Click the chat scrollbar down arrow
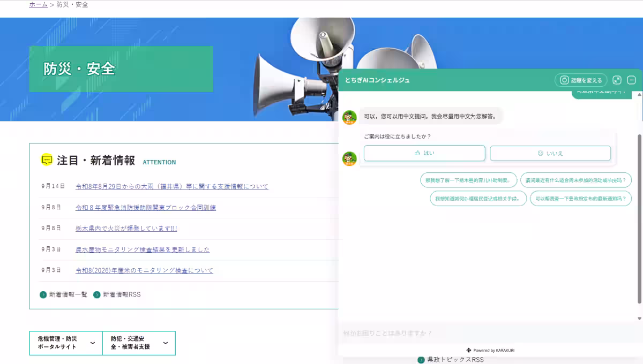The image size is (643, 364). pos(639,318)
